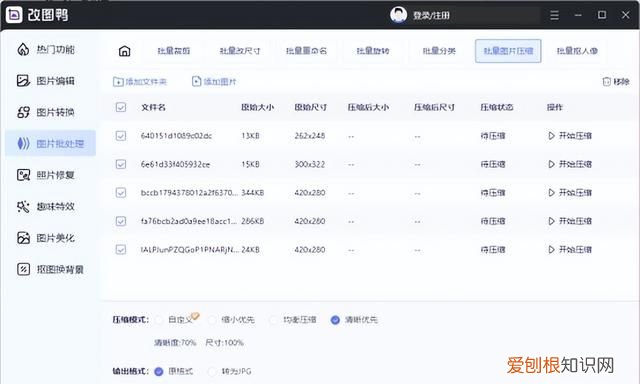
Task: Click file name 640151d1089c02dc
Action: click(176, 136)
